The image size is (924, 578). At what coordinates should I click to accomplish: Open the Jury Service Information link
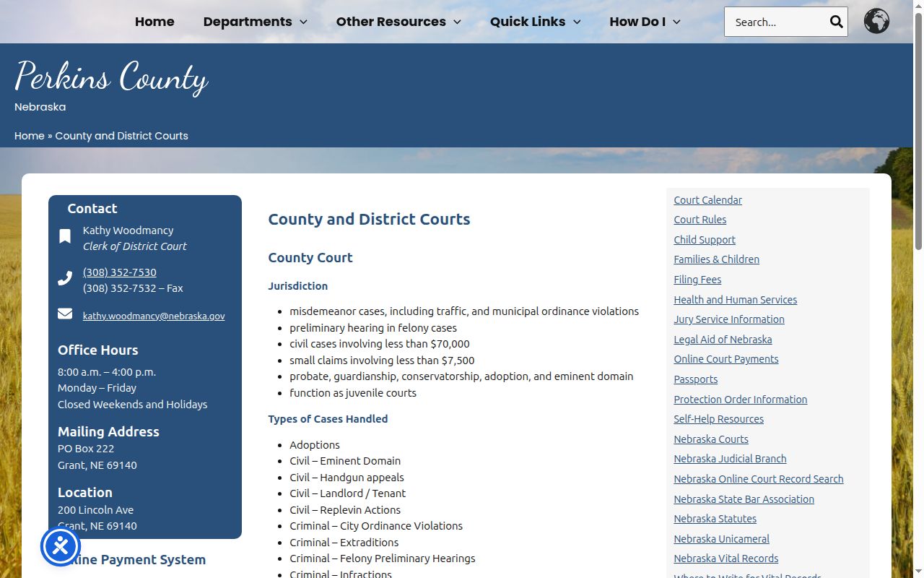pyautogui.click(x=729, y=319)
